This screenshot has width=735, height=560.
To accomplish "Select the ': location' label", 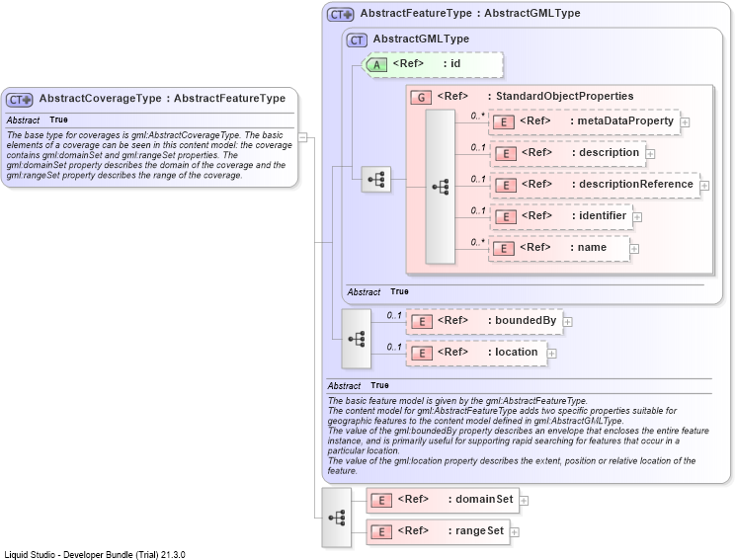I will (x=513, y=352).
